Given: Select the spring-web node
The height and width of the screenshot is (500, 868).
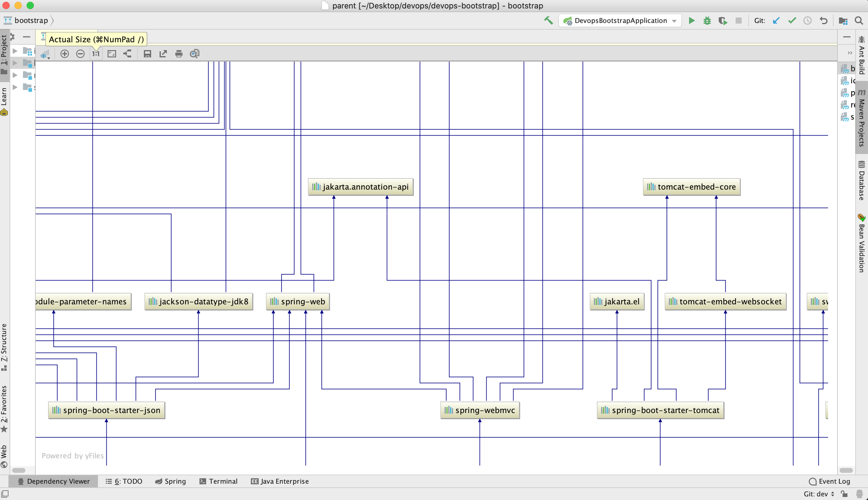Looking at the screenshot, I should (298, 302).
